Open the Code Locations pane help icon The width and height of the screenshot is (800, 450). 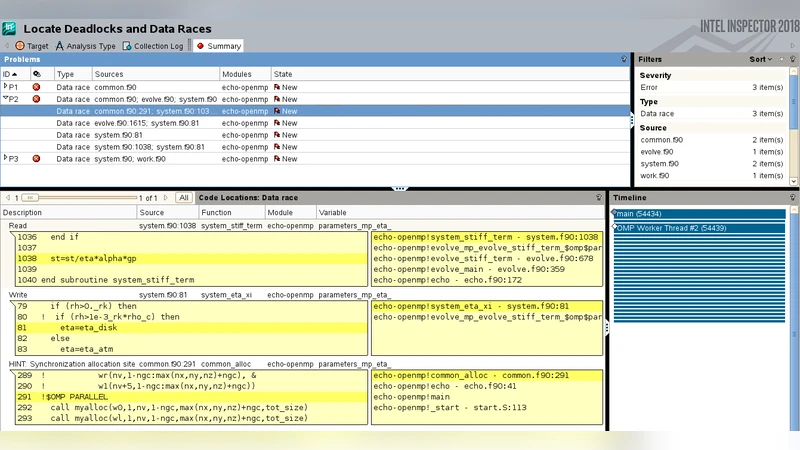tap(598, 197)
